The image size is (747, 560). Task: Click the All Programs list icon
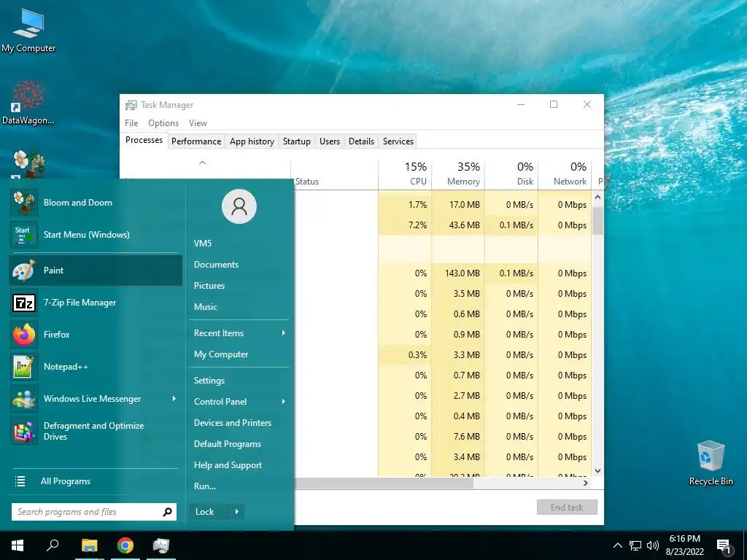tap(20, 481)
